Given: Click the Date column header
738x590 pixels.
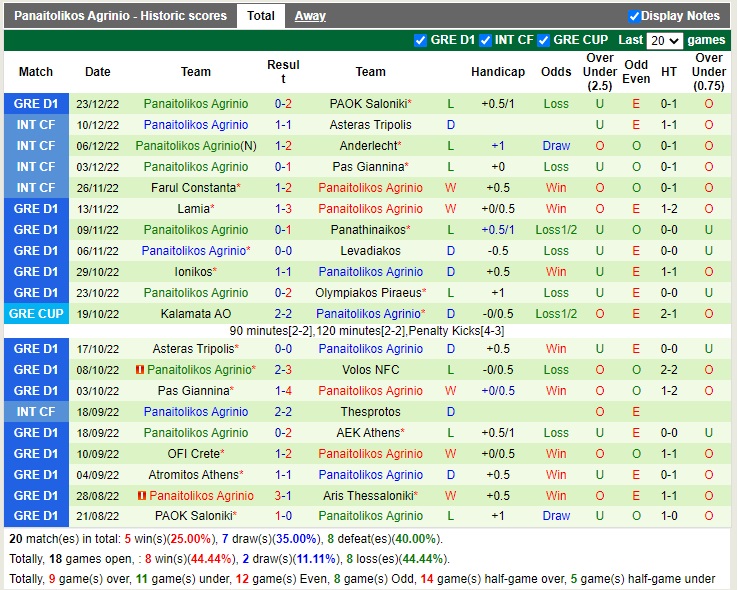Looking at the screenshot, I should [97, 72].
